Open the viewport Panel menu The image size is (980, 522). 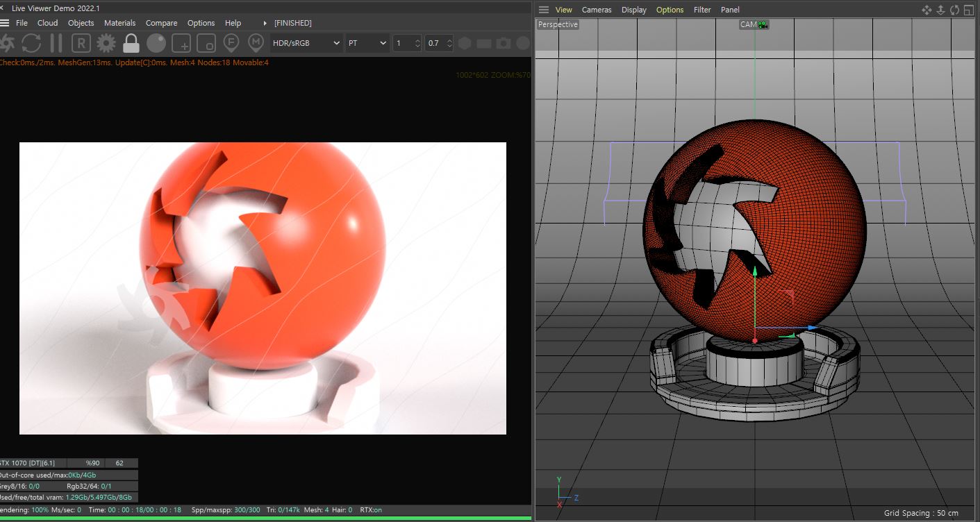pos(730,10)
